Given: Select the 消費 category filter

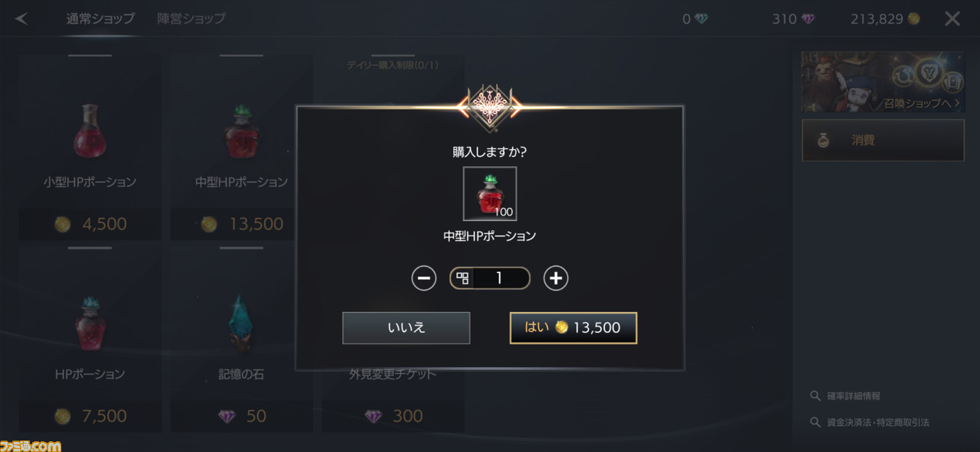Looking at the screenshot, I should tap(883, 140).
